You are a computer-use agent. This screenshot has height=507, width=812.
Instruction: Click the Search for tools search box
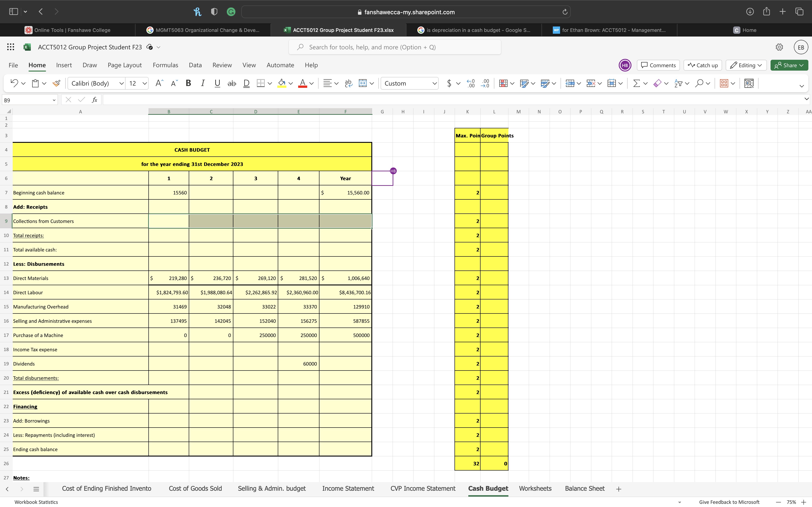pyautogui.click(x=395, y=47)
